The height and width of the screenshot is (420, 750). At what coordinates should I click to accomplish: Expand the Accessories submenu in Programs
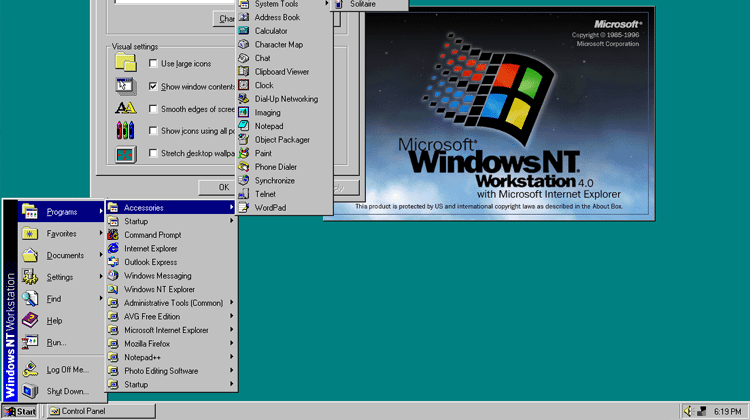[171, 208]
